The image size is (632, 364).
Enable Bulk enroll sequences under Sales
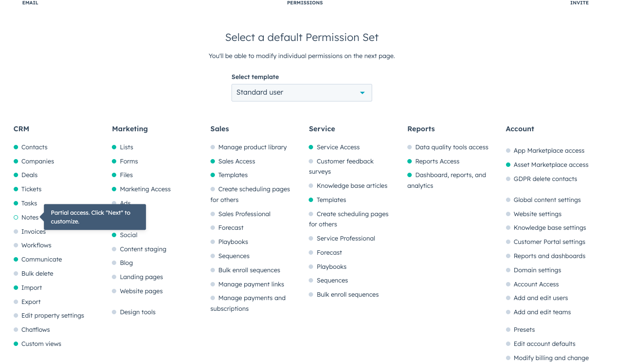click(x=213, y=270)
